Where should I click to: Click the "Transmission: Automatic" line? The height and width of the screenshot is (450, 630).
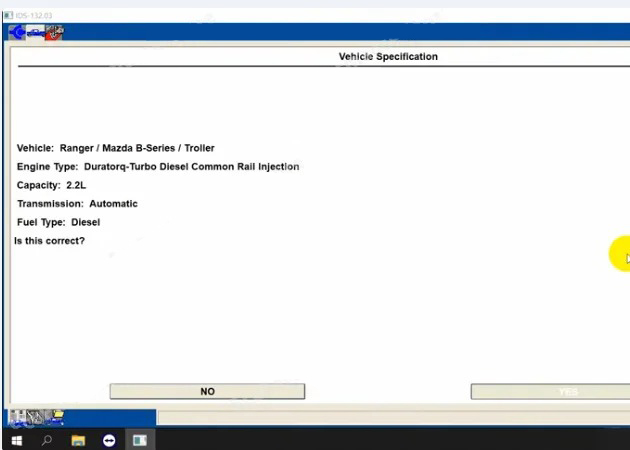[77, 204]
